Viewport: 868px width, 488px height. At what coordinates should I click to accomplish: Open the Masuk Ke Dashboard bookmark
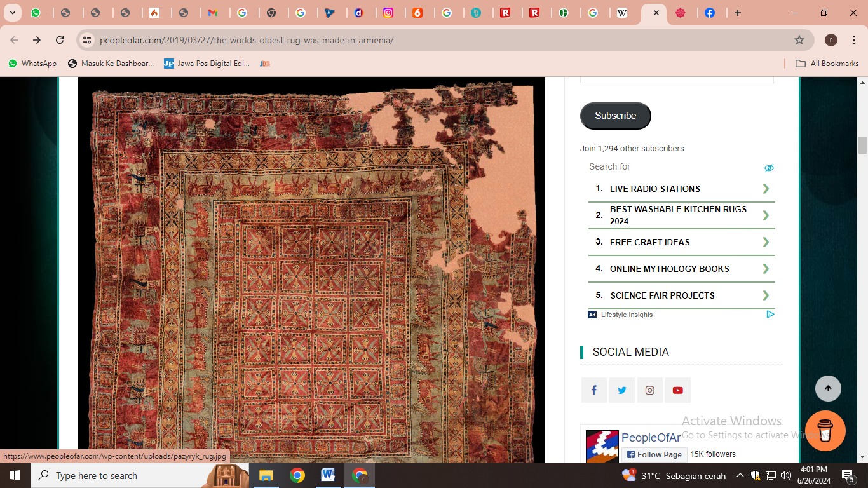coord(111,64)
